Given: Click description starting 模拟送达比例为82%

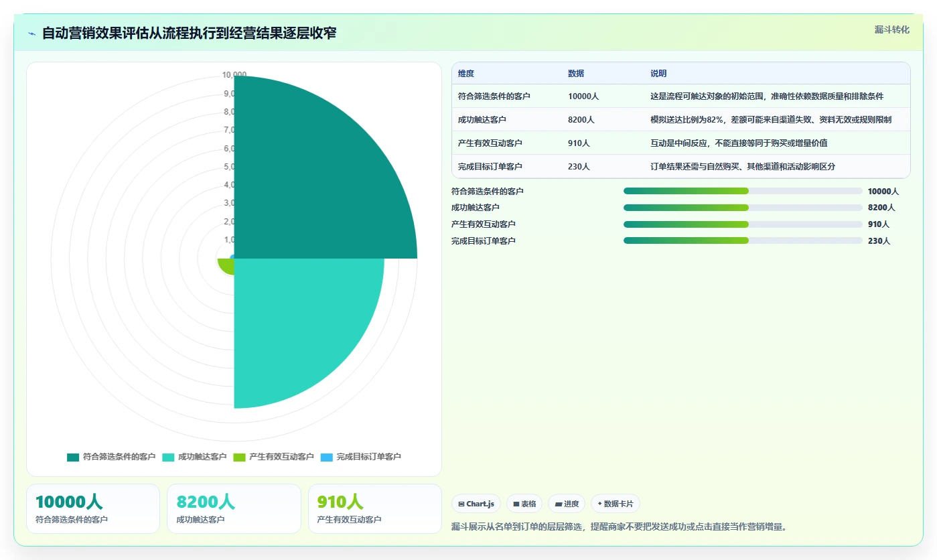Looking at the screenshot, I should tap(771, 119).
